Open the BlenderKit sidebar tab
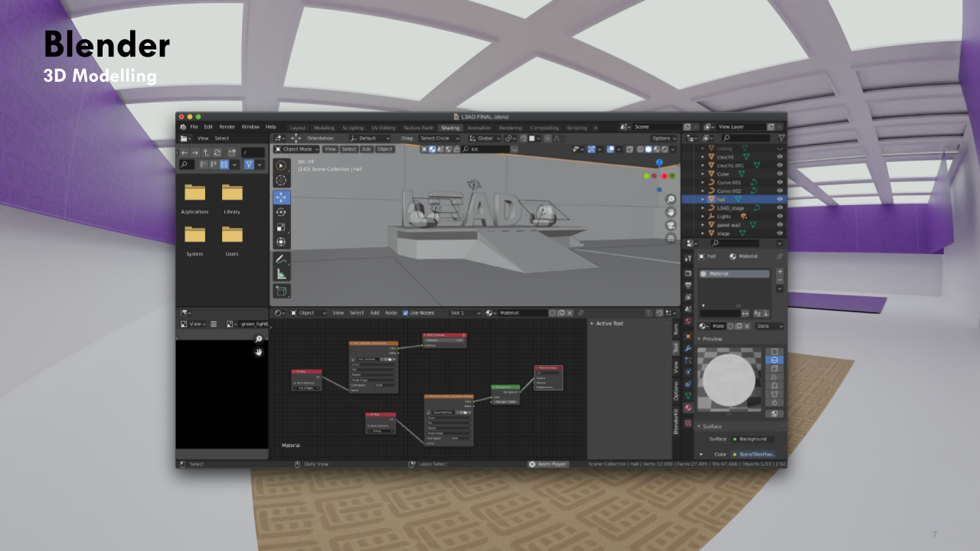 (x=675, y=421)
